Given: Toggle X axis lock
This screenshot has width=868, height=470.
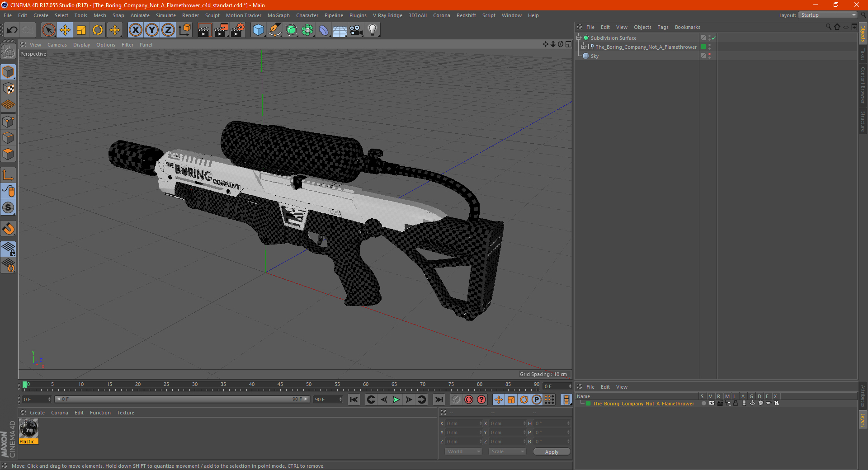Looking at the screenshot, I should coord(135,30).
